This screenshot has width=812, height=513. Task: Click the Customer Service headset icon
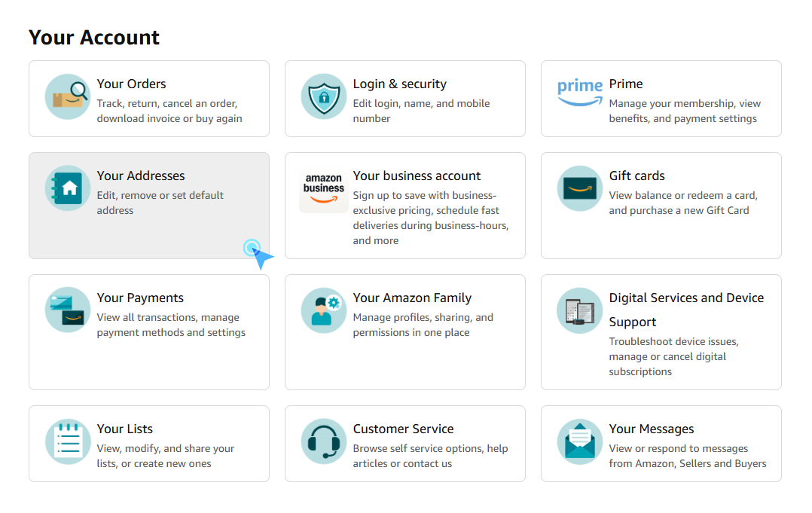324,441
